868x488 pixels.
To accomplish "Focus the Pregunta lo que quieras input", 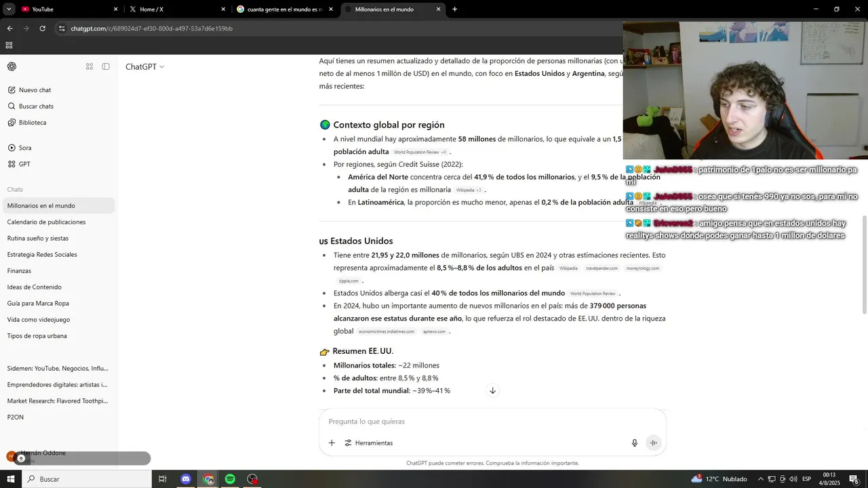I will point(492,422).
